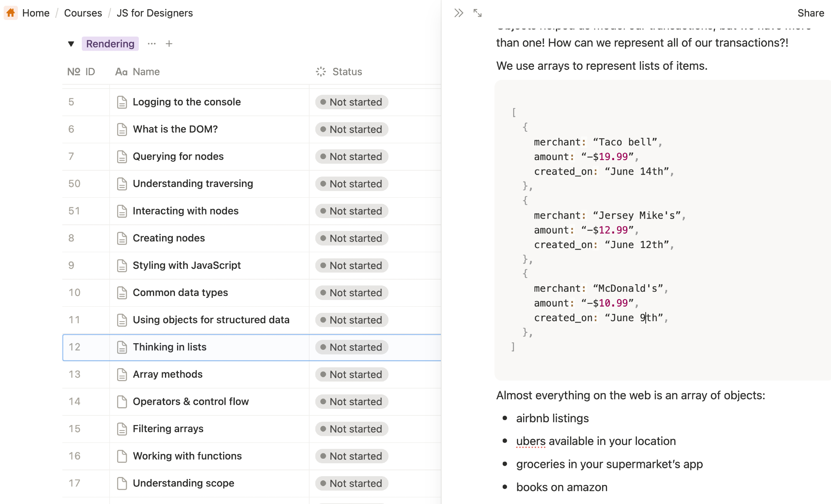Open JS for Designers breadcrumb item

click(x=155, y=13)
